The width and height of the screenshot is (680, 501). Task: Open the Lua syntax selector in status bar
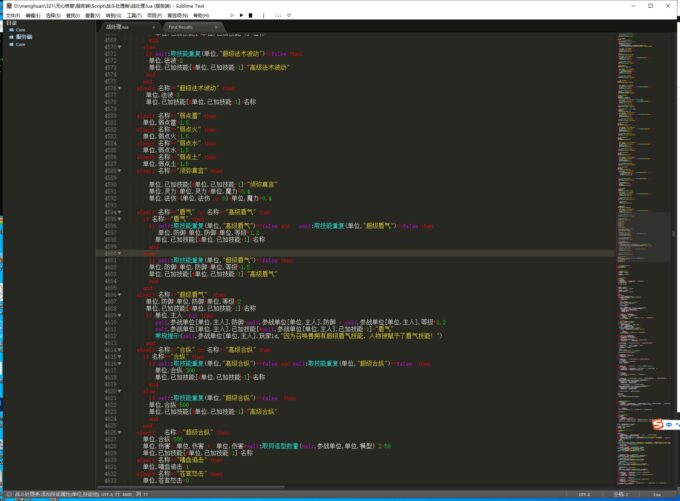pyautogui.click(x=658, y=494)
